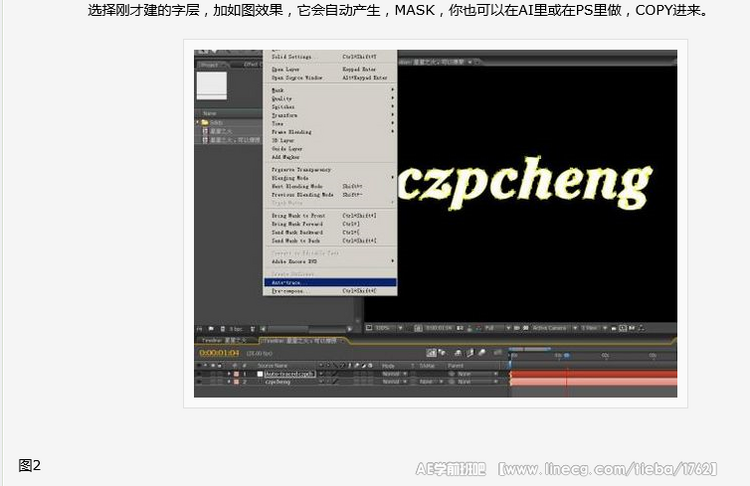This screenshot has width=750, height=486.
Task: Choose Open Layer menu entry
Action: tap(330, 69)
